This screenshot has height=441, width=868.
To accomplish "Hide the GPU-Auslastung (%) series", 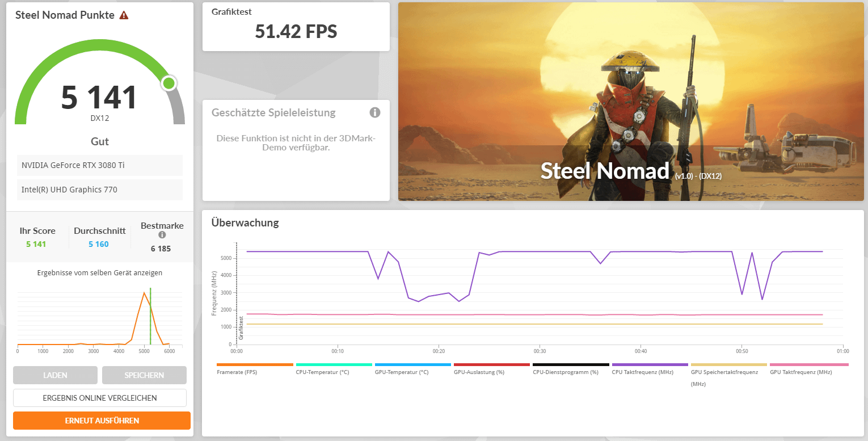I will click(x=491, y=372).
